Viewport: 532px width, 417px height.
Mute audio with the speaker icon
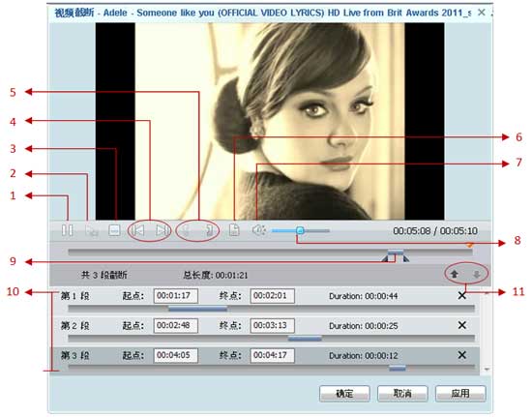[x=259, y=230]
